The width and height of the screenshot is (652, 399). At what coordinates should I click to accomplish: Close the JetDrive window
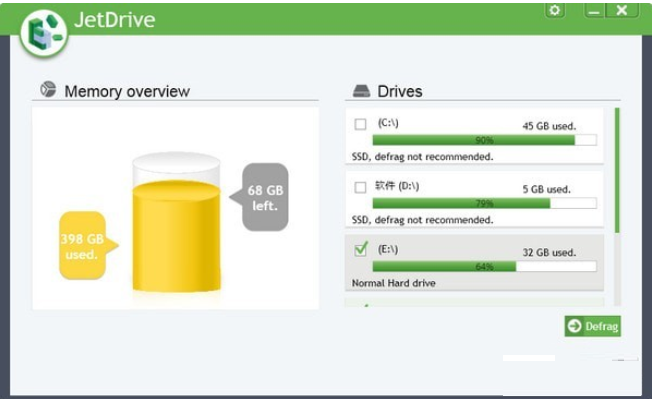coord(622,10)
